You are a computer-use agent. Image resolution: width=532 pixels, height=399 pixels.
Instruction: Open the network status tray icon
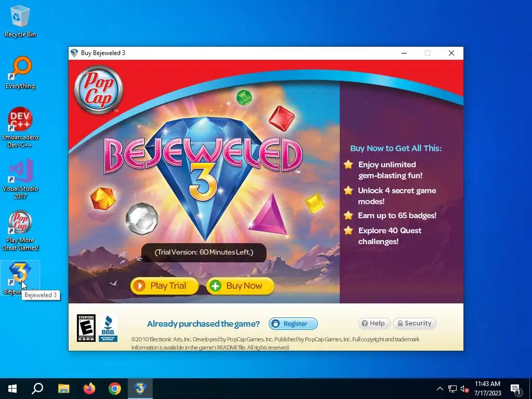453,389
